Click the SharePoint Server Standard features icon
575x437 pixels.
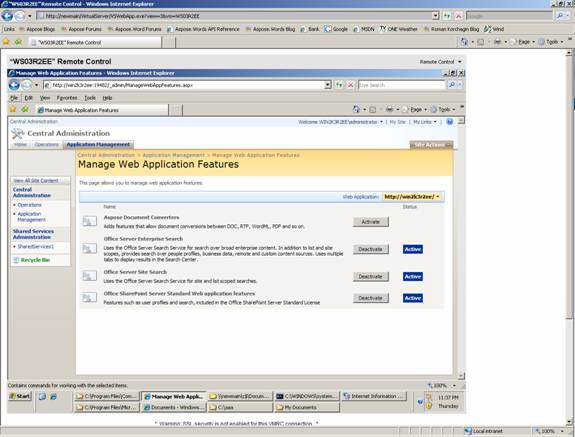pos(89,297)
